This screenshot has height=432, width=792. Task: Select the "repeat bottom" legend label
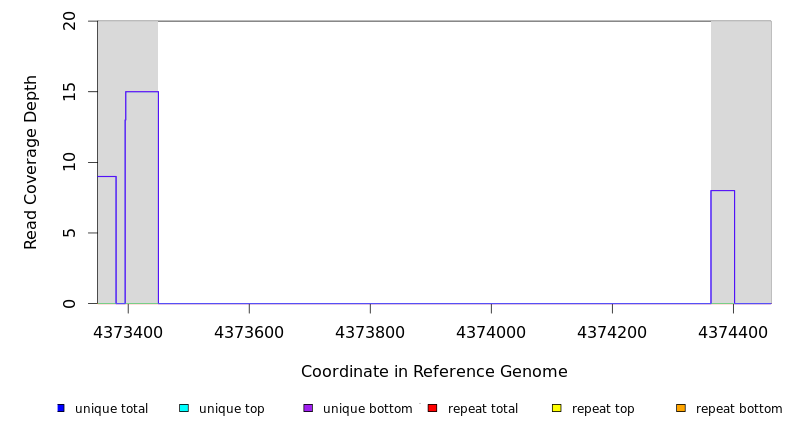(x=739, y=409)
